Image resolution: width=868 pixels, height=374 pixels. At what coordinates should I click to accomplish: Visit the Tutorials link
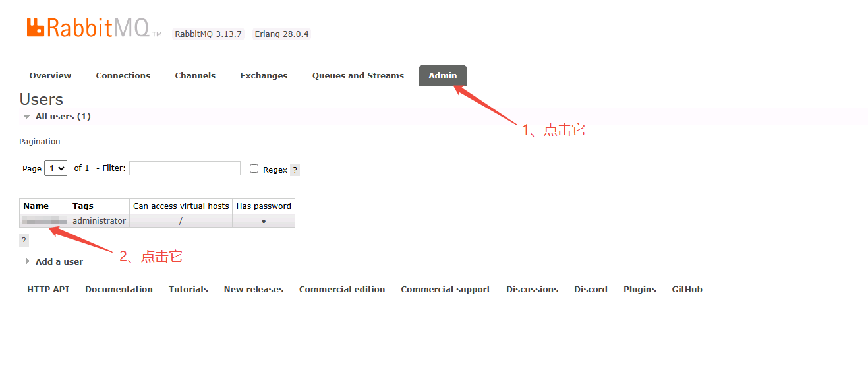coord(188,289)
